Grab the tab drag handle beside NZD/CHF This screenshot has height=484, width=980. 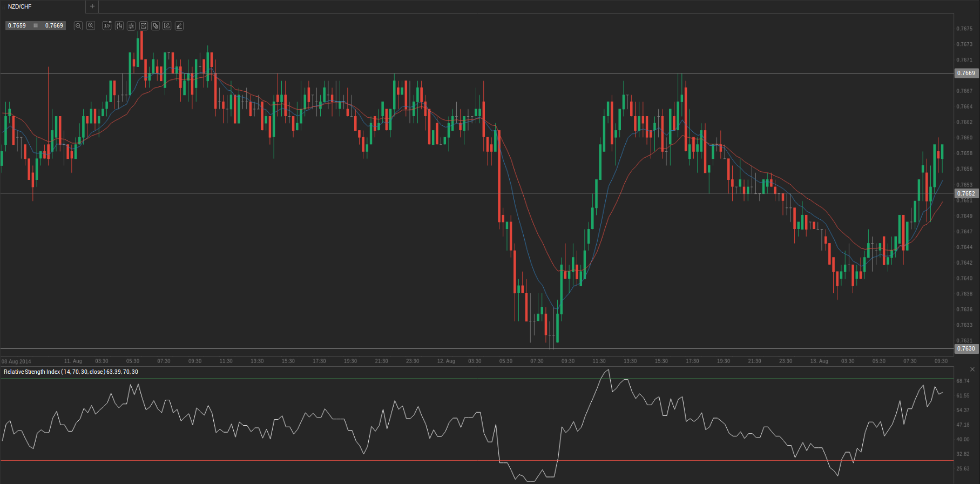[x=4, y=6]
